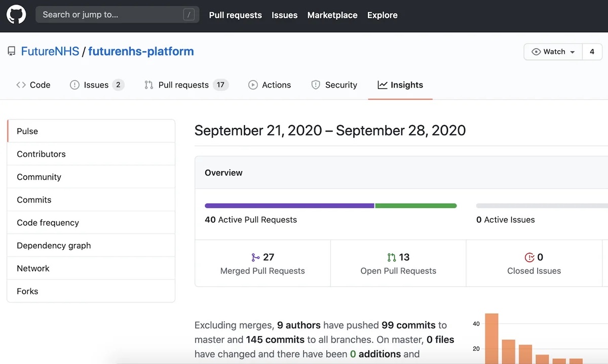This screenshot has height=364, width=608.
Task: Open Commits in the sidebar
Action: (91, 199)
